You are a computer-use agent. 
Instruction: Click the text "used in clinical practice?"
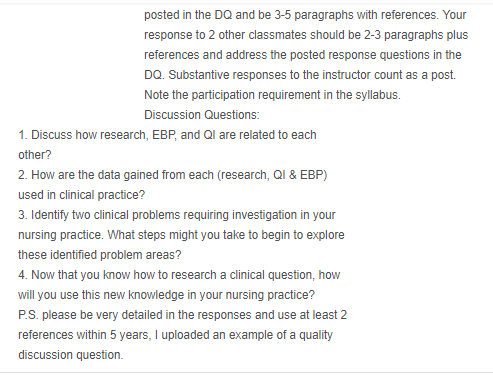(x=82, y=195)
